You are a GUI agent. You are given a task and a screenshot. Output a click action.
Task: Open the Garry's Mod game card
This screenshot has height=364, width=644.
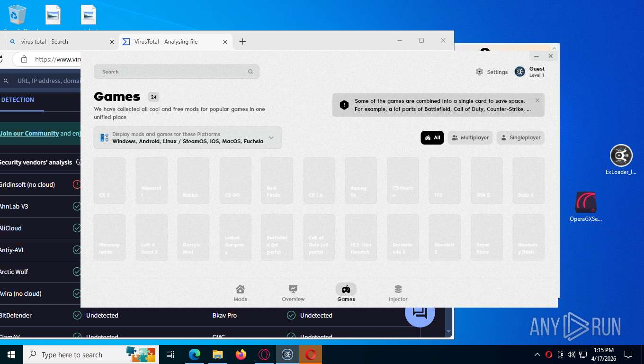[x=193, y=237]
